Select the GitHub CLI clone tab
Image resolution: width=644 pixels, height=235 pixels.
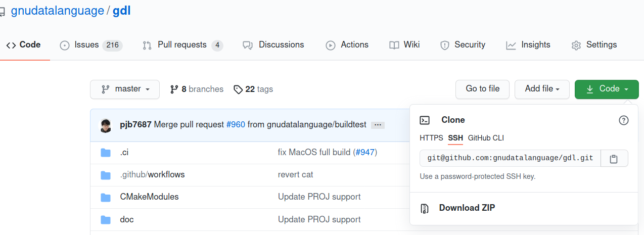point(486,138)
